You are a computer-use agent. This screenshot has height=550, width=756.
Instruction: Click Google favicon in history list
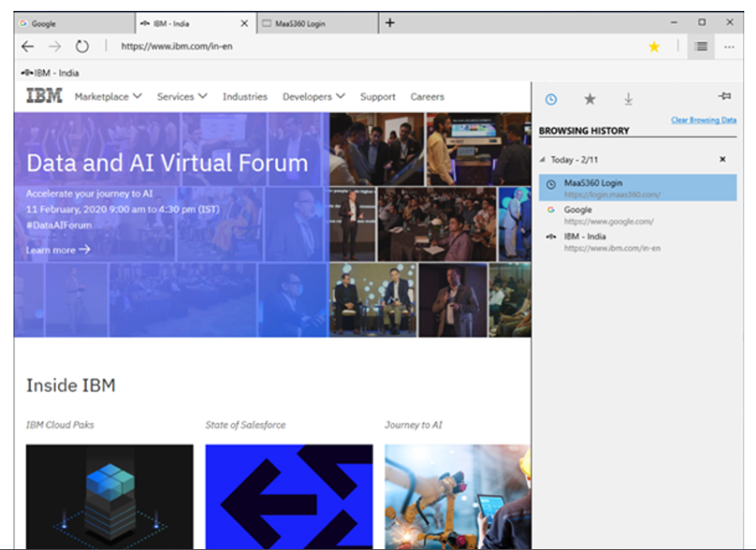(550, 210)
